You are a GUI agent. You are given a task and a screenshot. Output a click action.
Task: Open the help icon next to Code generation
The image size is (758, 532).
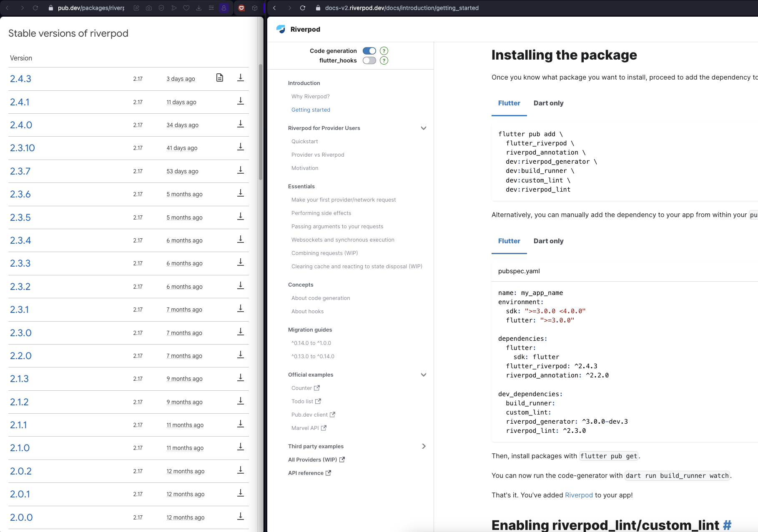coord(384,51)
